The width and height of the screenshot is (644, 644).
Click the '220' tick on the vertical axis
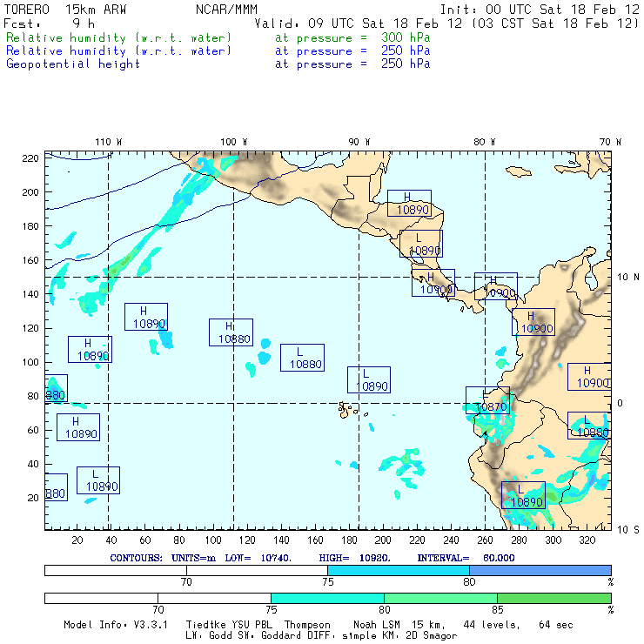[x=30, y=158]
